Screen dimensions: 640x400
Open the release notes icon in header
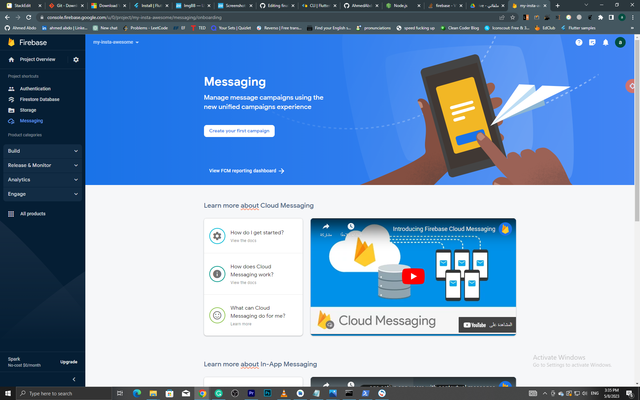tap(592, 42)
